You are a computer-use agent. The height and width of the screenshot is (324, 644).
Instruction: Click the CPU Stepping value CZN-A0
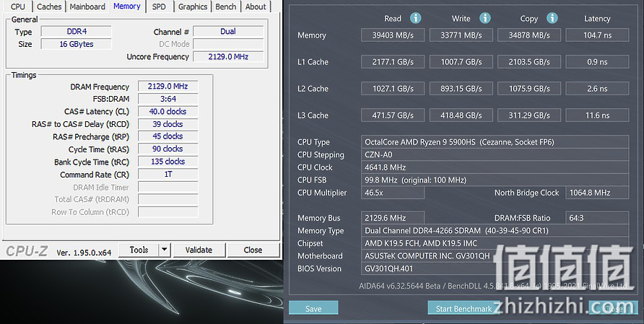tap(495, 155)
